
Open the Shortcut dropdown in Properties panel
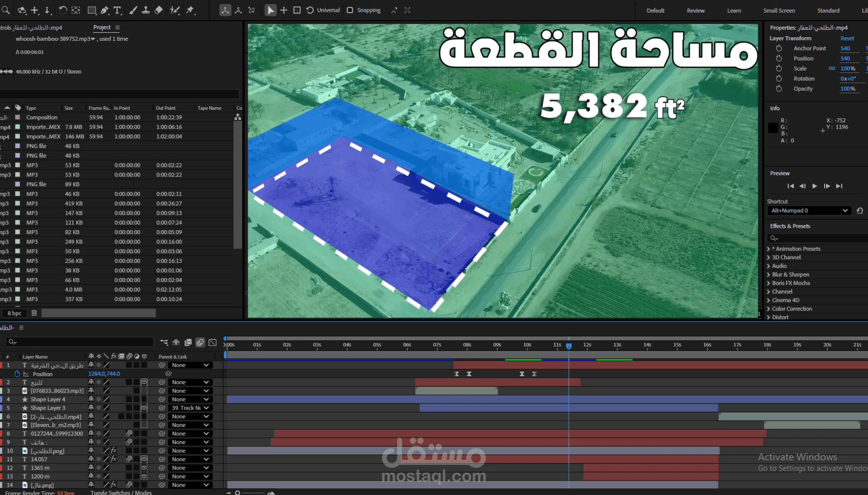click(809, 210)
